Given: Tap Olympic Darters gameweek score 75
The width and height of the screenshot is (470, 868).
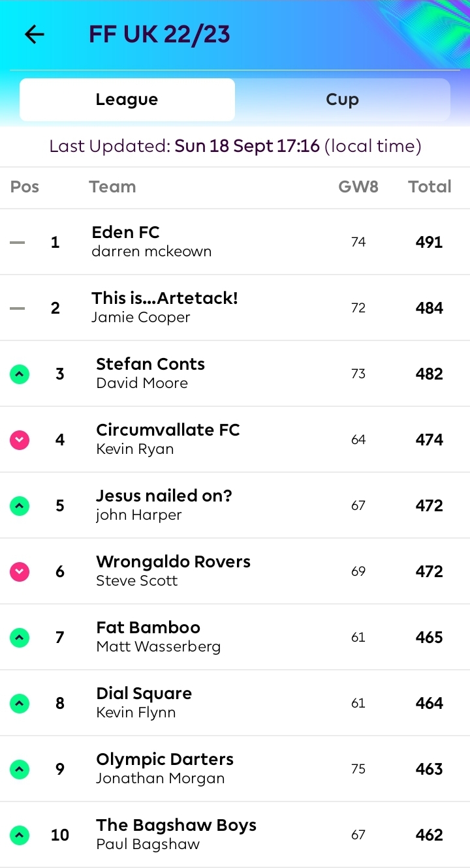Looking at the screenshot, I should (x=358, y=770).
